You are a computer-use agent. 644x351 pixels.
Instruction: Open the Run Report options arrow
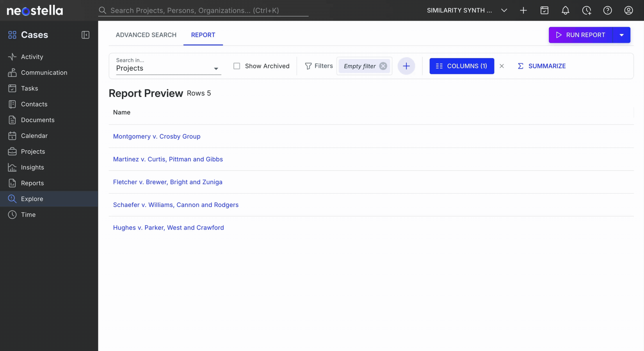621,35
